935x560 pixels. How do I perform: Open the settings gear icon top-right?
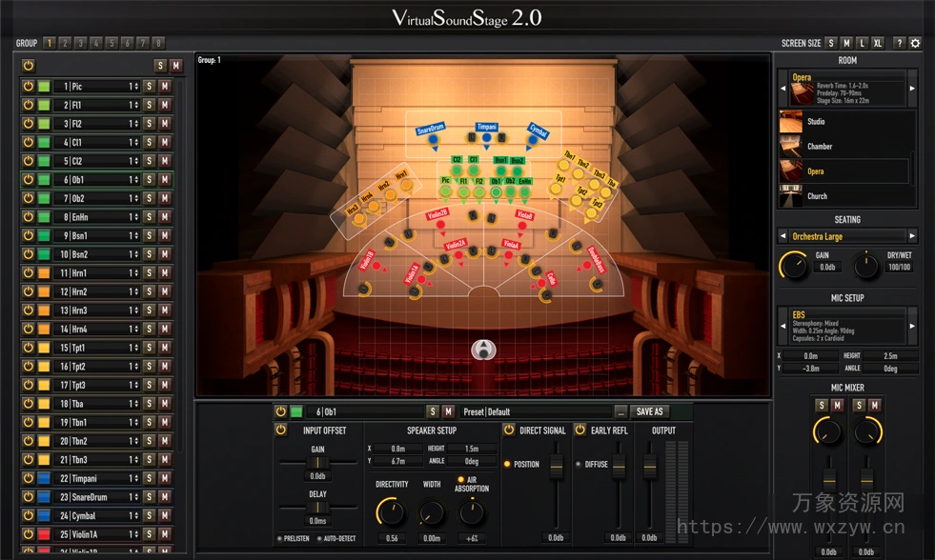[915, 43]
